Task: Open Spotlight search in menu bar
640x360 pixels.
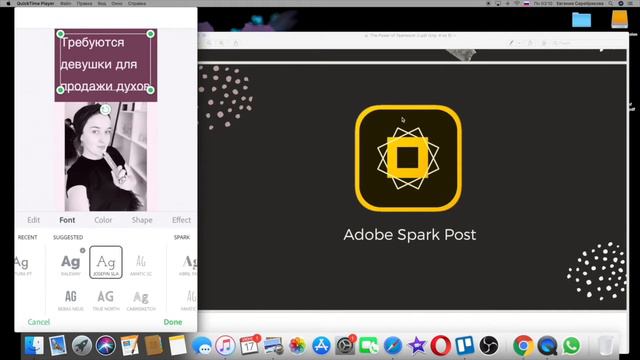Action: point(611,3)
